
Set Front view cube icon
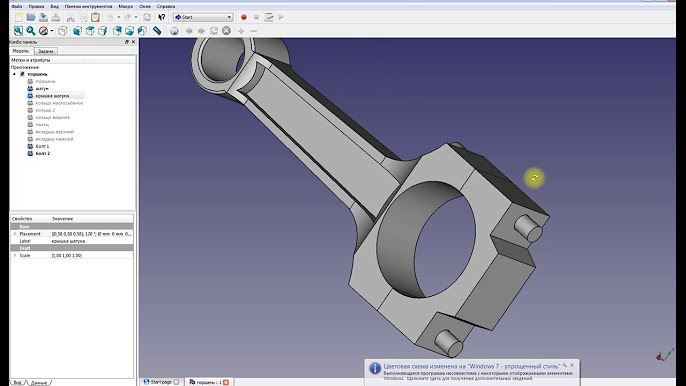tap(77, 31)
